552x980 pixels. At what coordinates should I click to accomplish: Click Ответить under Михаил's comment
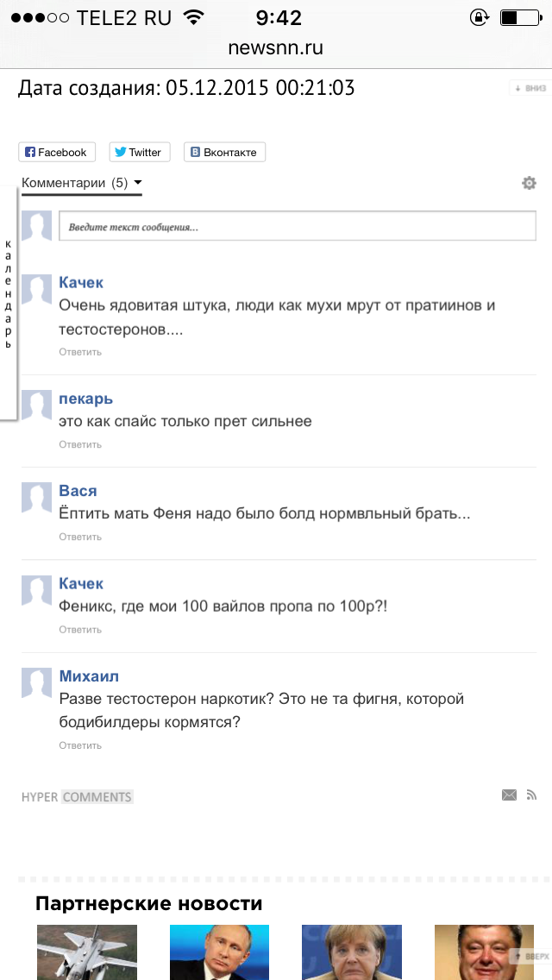pyautogui.click(x=80, y=745)
